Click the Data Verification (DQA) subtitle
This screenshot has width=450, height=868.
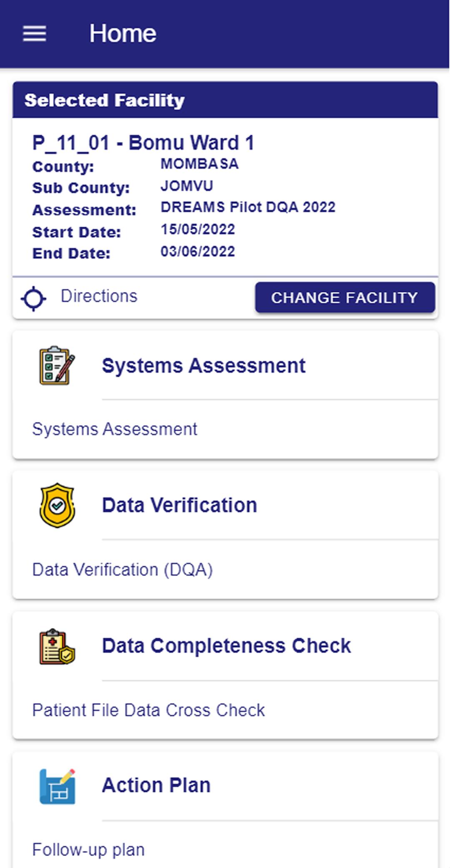tap(122, 570)
